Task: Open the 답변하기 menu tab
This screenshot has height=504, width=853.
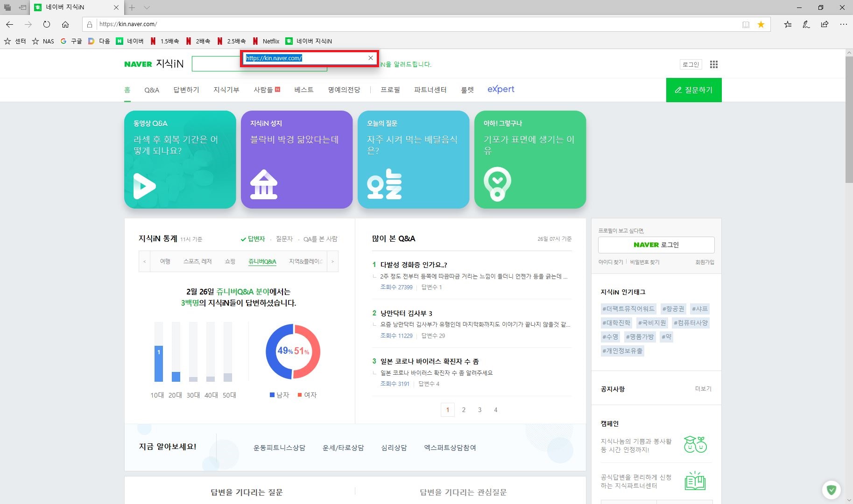Action: [186, 90]
